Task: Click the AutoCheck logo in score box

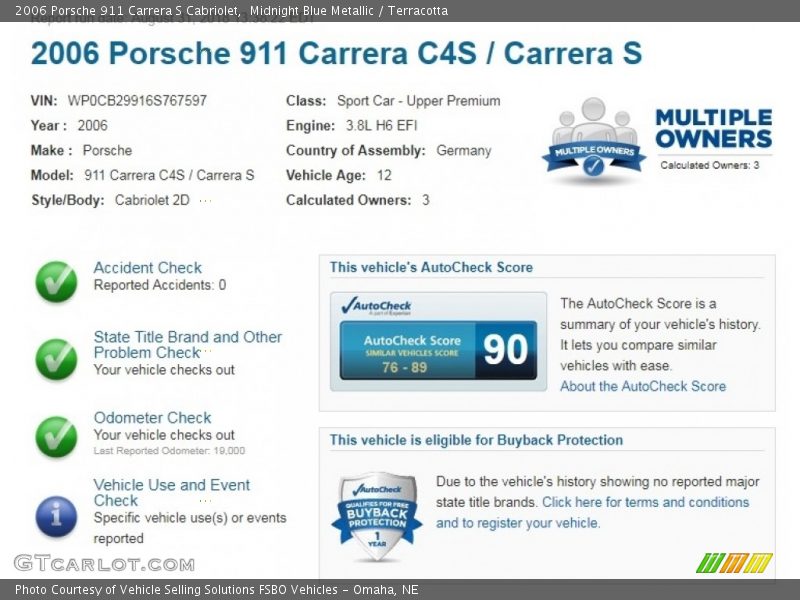Action: 377,306
